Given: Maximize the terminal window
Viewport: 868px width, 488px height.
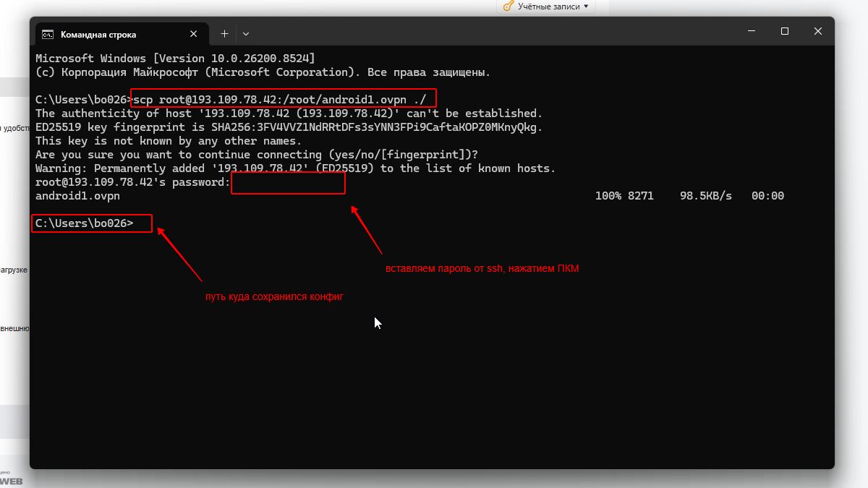Looking at the screenshot, I should tap(785, 32).
